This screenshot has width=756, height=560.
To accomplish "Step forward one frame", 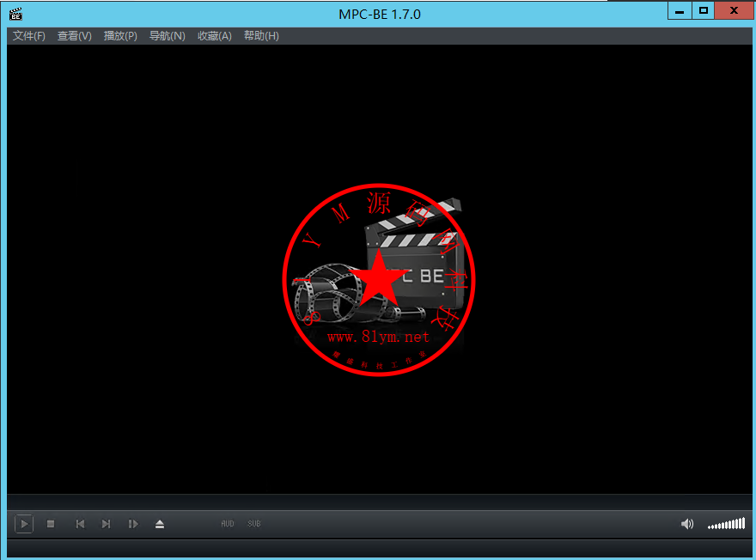I will (133, 524).
